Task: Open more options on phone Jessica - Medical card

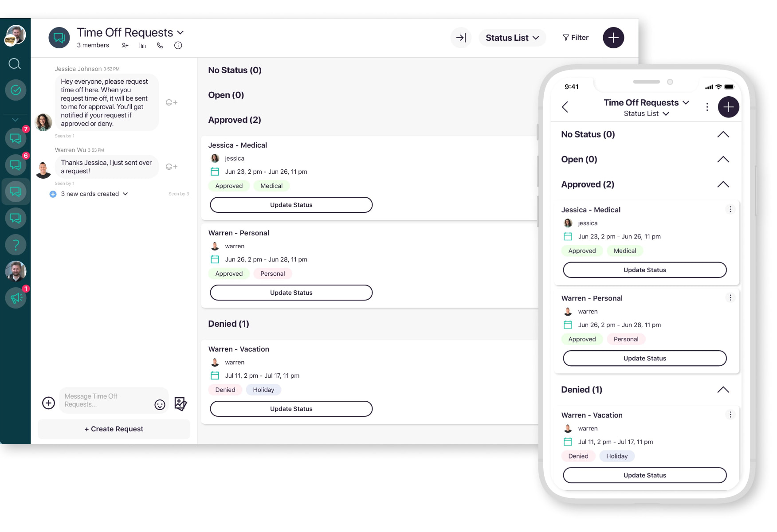Action: point(730,209)
